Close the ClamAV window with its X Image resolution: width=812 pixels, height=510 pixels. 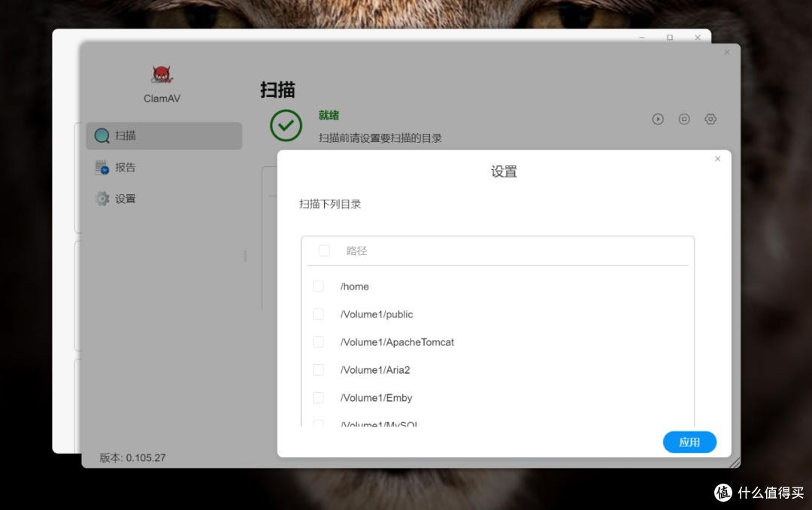(x=727, y=53)
